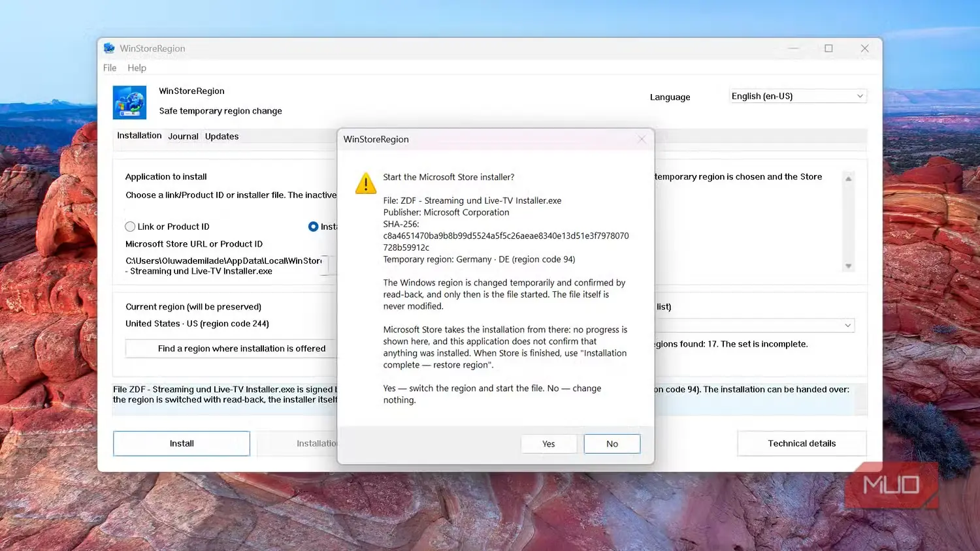Close the Start installer confirmation dialog
This screenshot has height=551, width=980.
[642, 139]
